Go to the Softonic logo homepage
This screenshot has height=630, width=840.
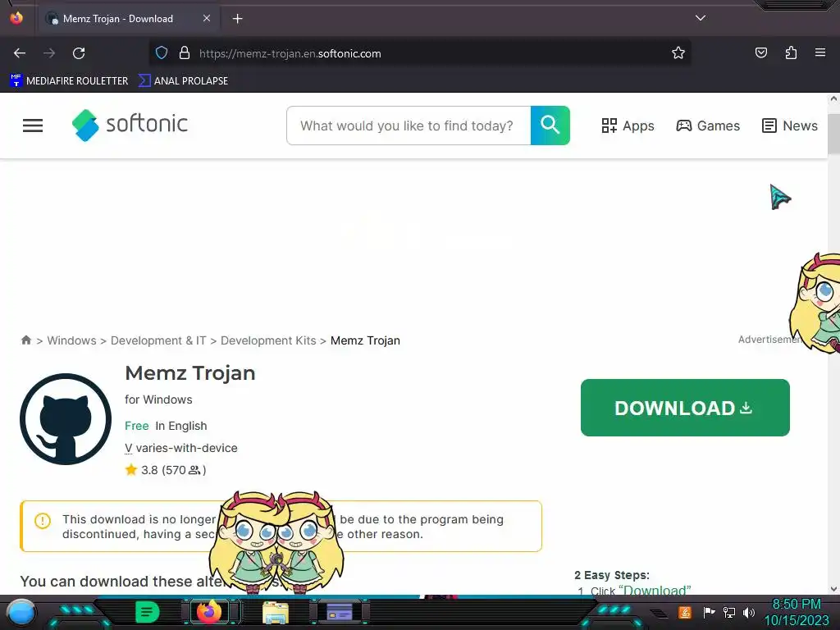click(130, 125)
